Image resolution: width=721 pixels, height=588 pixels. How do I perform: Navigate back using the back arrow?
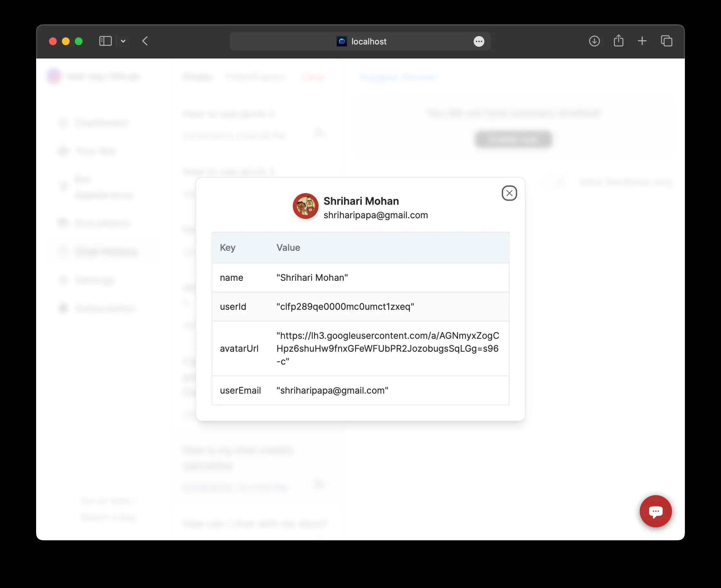[145, 41]
